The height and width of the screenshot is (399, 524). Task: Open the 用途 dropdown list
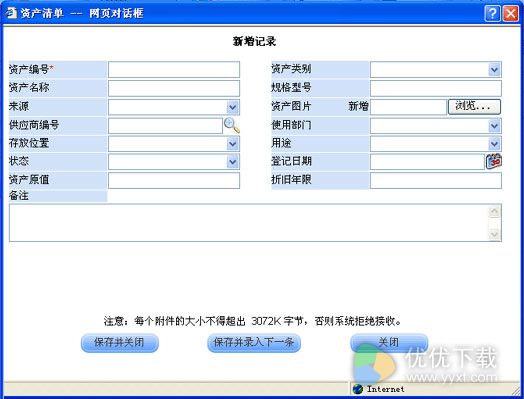(494, 144)
